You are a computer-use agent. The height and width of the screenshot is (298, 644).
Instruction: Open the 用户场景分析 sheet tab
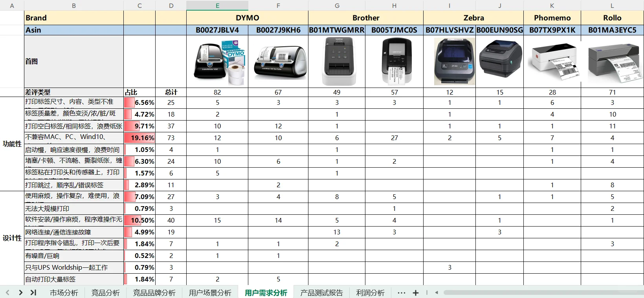coord(210,293)
